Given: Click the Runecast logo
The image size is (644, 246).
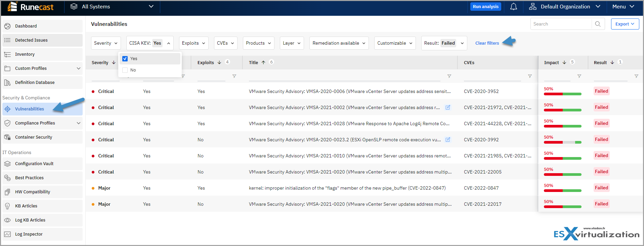Looking at the screenshot, I should coord(31,7).
